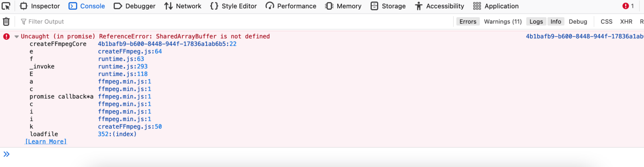Open the Memory panel
644x167 pixels.
[343, 6]
